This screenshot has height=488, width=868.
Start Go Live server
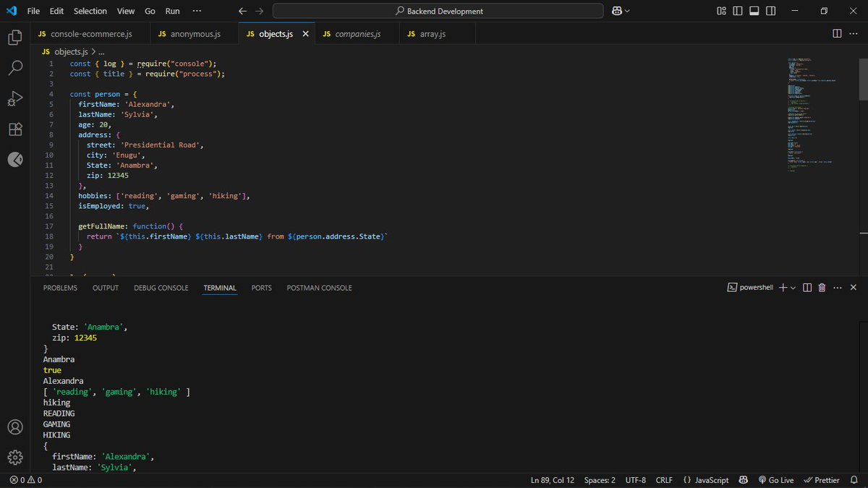coord(775,480)
